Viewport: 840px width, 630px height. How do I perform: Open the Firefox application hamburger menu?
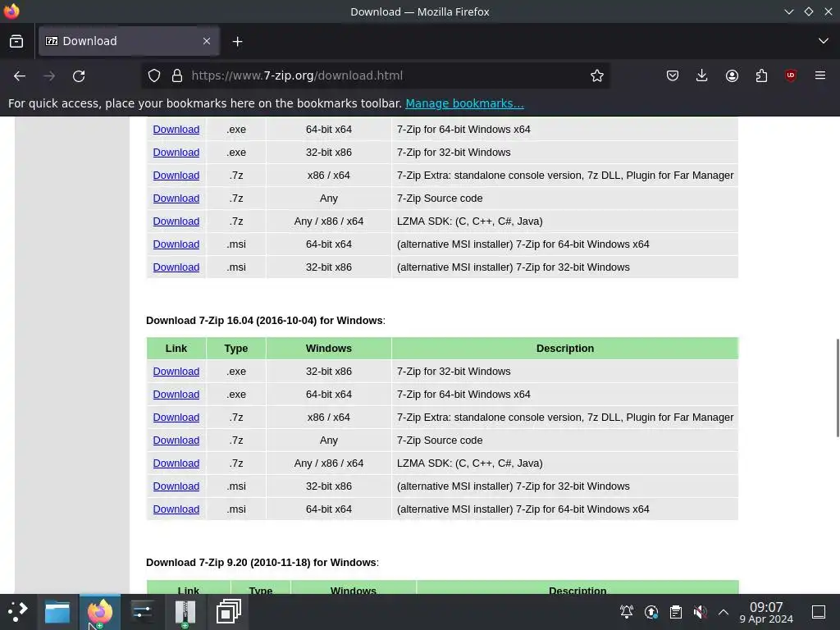pyautogui.click(x=820, y=76)
